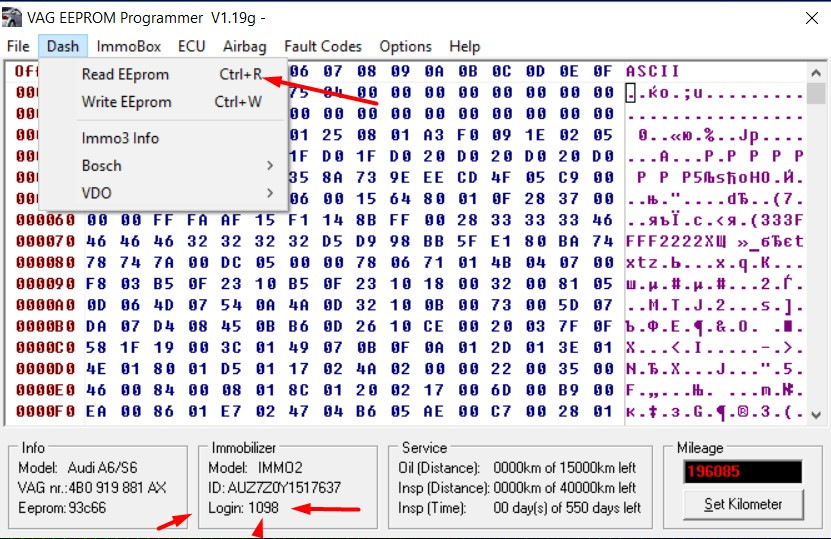
Task: Select the 000060 offset row label
Action: coord(46,220)
